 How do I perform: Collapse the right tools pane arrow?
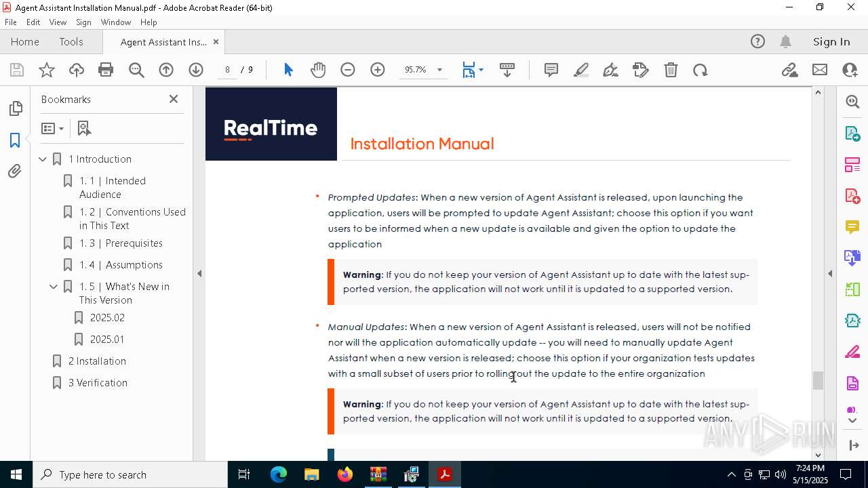tap(830, 274)
